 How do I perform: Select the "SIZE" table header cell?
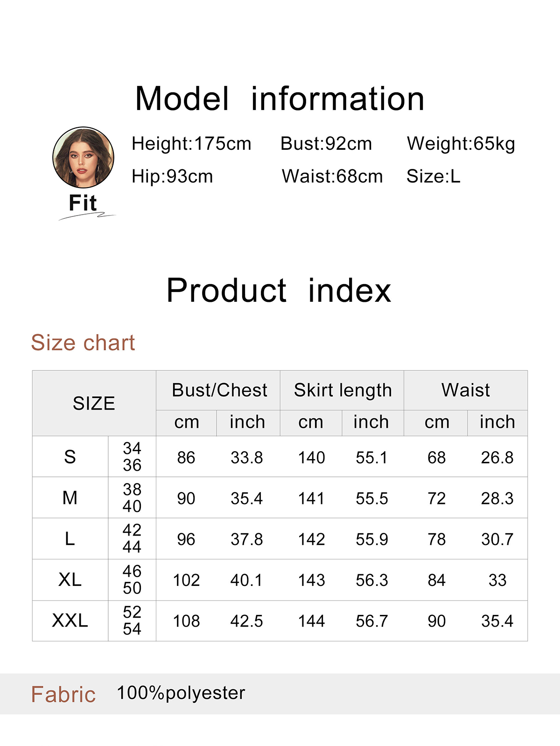coord(94,404)
